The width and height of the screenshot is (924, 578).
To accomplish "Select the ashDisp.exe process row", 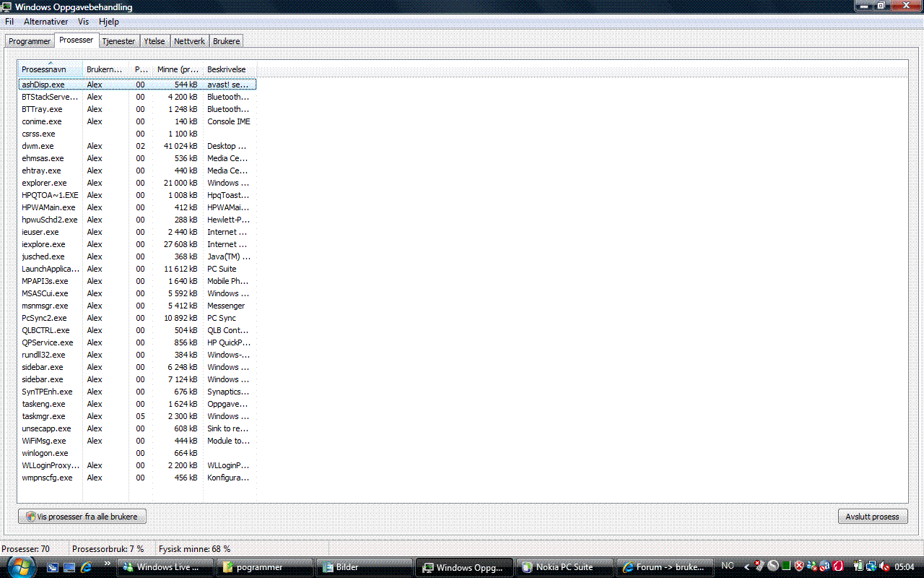I will pos(137,85).
